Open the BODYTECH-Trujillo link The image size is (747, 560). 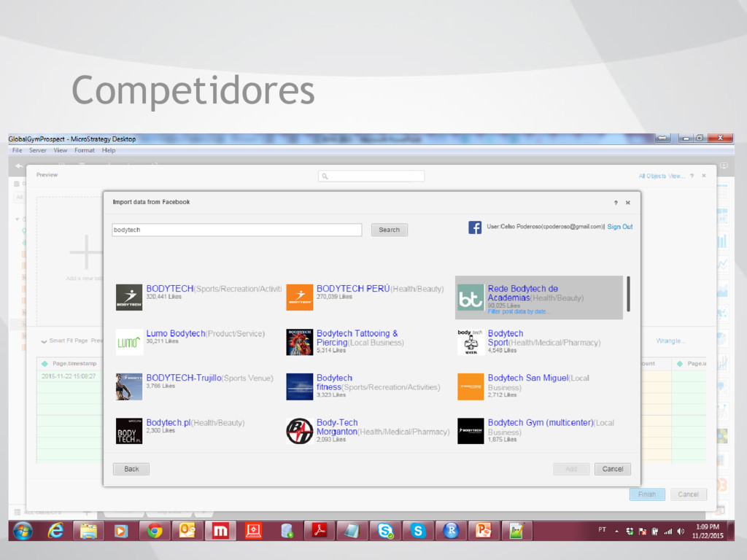pyautogui.click(x=183, y=378)
